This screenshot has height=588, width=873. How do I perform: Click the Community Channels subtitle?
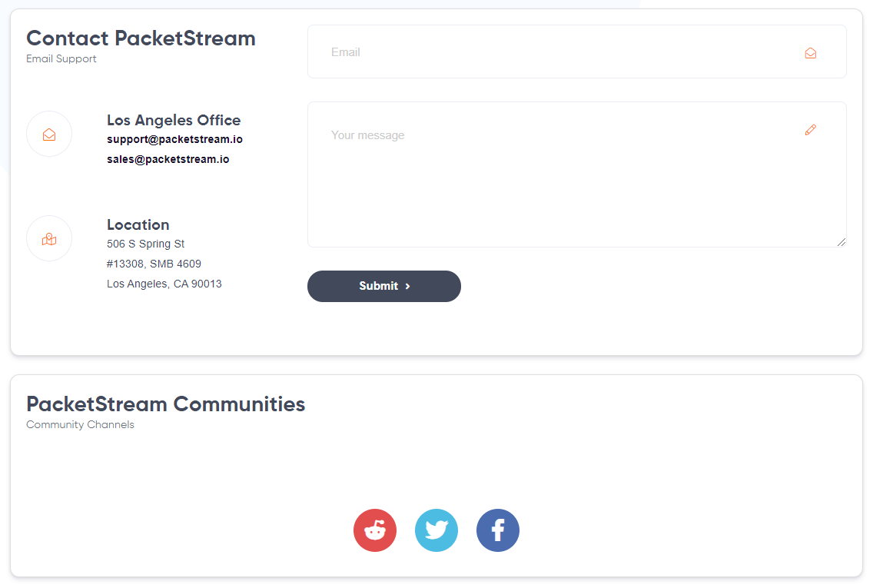click(x=80, y=424)
